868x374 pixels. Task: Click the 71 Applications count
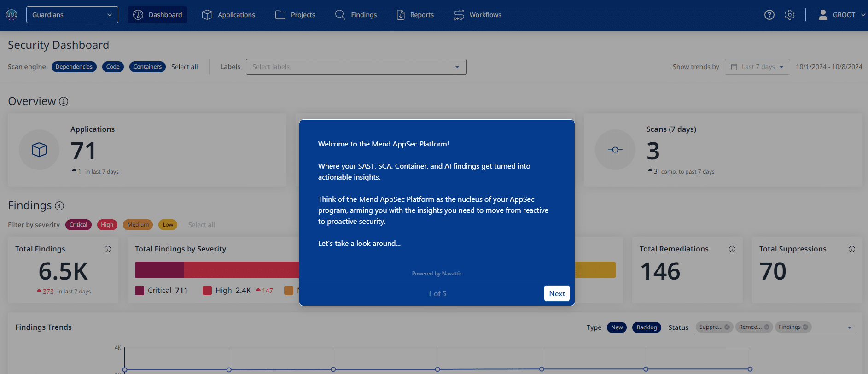(83, 151)
